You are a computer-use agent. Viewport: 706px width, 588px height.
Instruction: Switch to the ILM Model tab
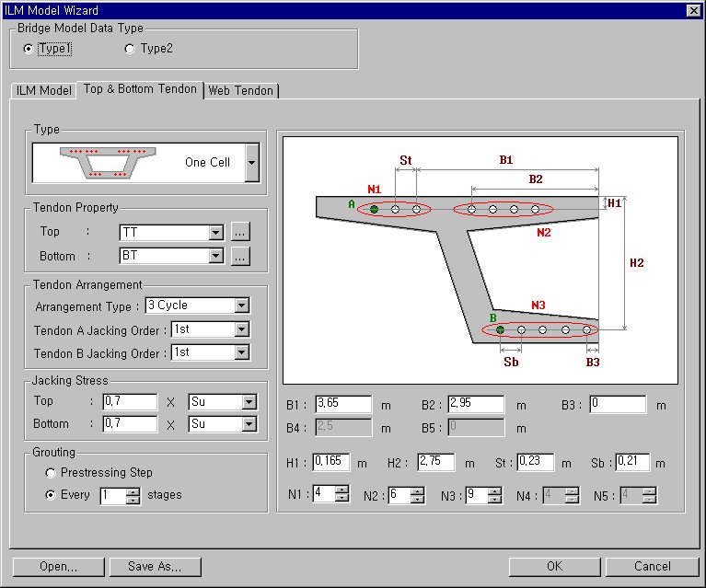coord(44,90)
